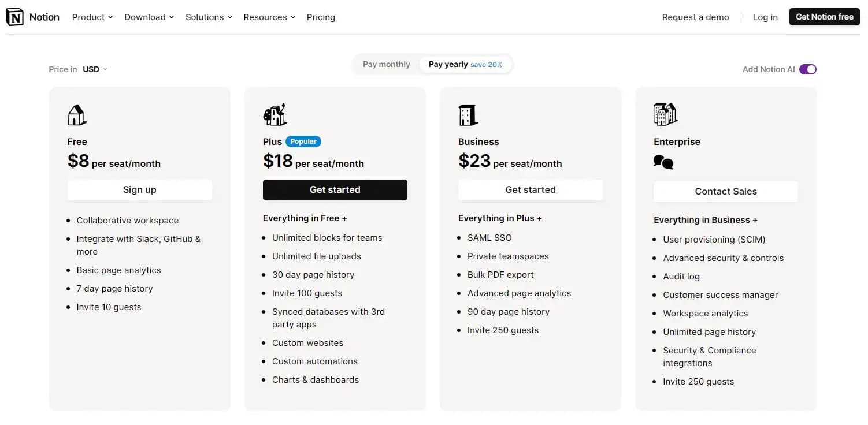Click "Collaborative workspace" feature text
This screenshot has height=425, width=868.
click(x=128, y=221)
